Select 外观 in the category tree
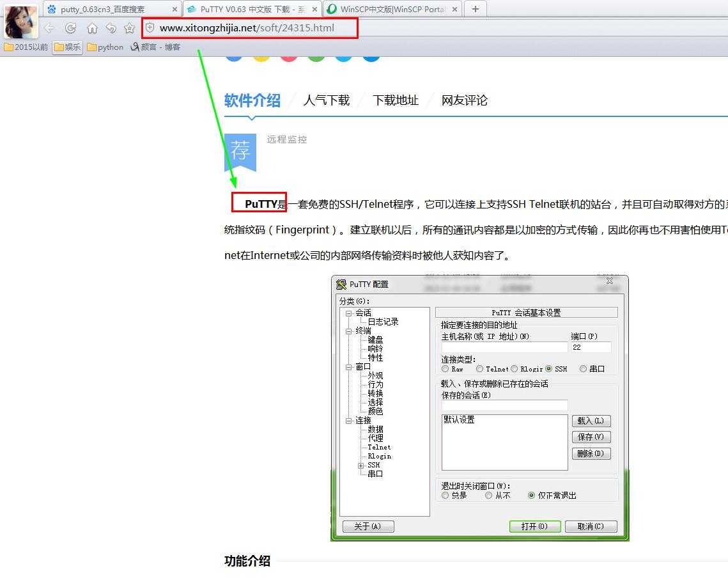This screenshot has width=728, height=587. pos(375,376)
